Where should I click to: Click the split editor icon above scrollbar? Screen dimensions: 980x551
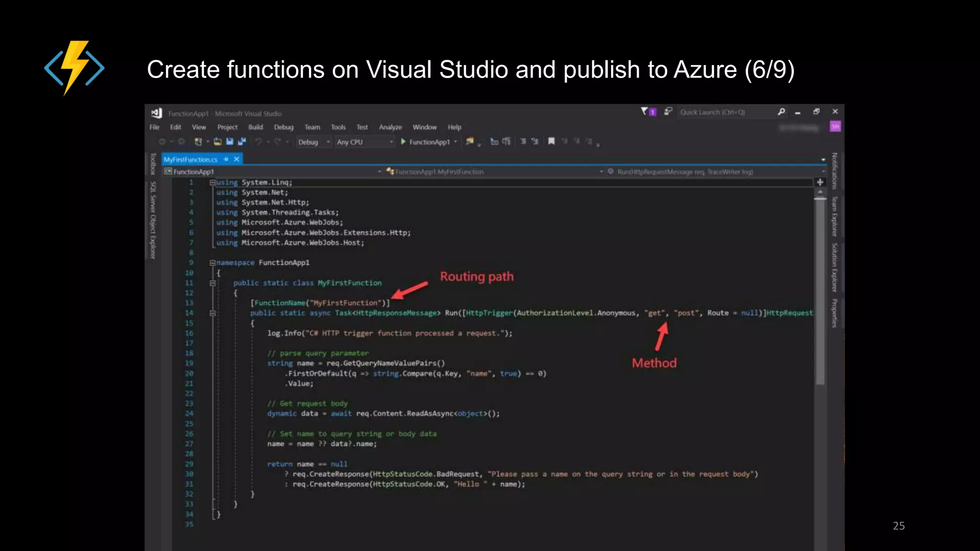[x=820, y=182]
